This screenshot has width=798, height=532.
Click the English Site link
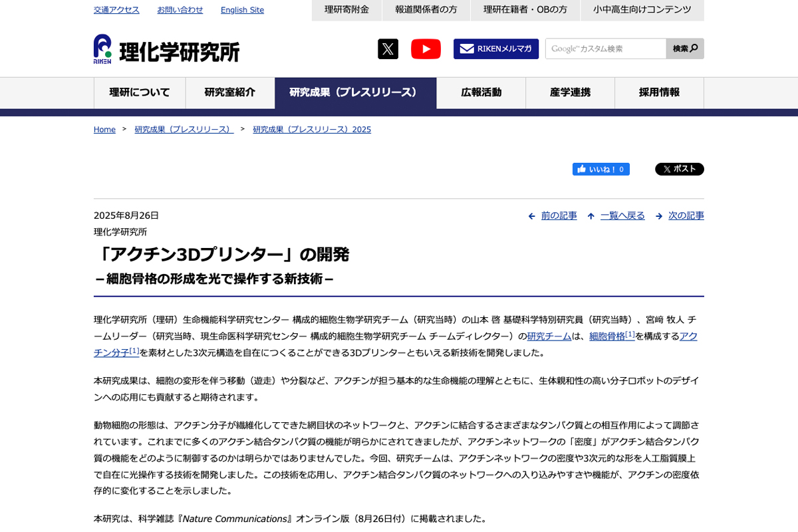[242, 10]
